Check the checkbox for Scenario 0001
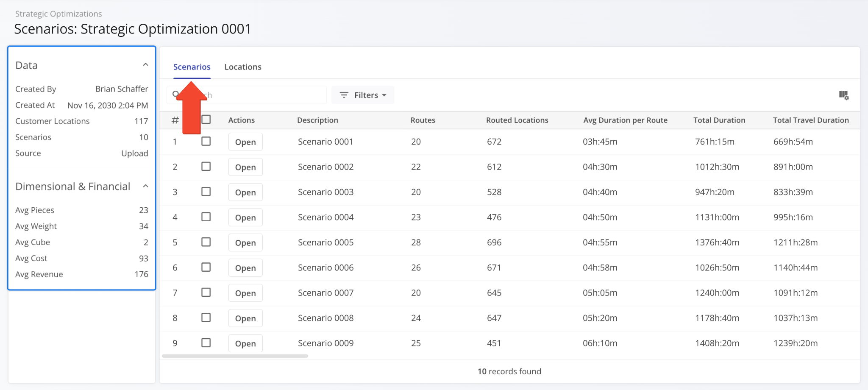 coord(206,141)
